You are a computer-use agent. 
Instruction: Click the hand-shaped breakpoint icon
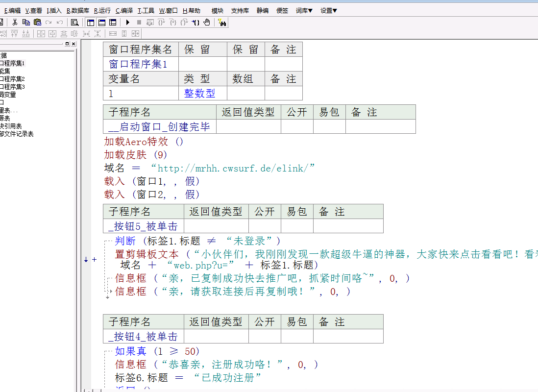pos(207,22)
